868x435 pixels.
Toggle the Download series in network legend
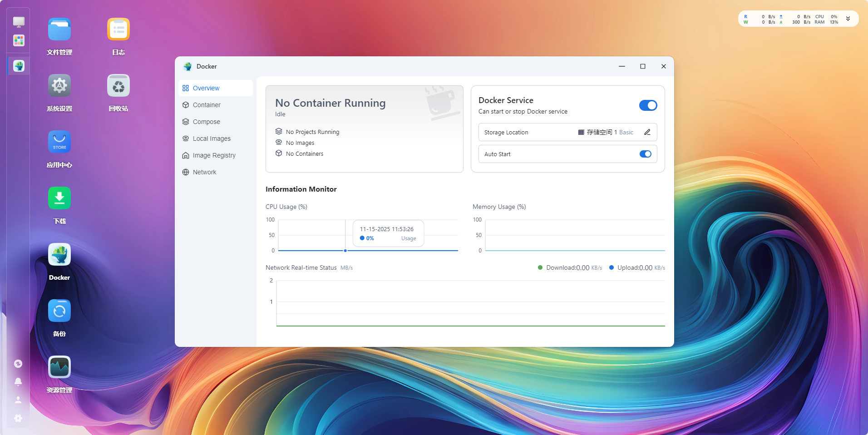570,268
